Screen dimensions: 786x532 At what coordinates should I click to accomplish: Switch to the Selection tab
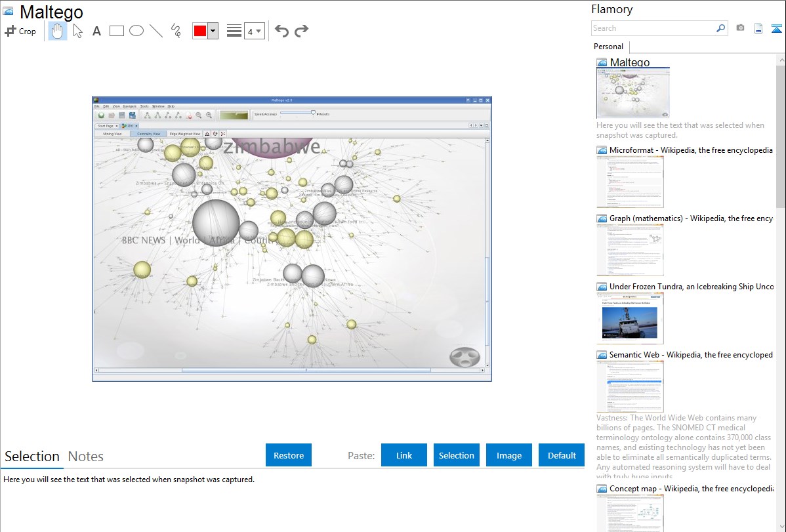(32, 457)
